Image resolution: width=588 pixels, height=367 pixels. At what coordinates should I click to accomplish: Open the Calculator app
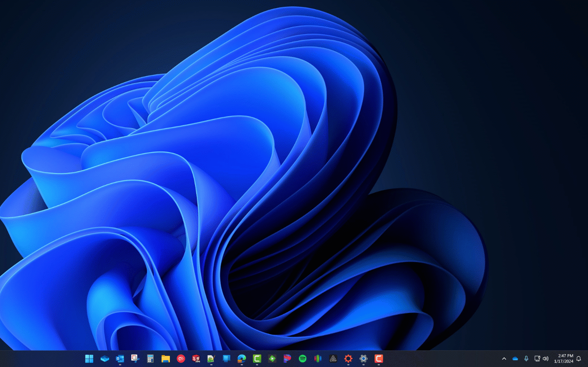(150, 359)
